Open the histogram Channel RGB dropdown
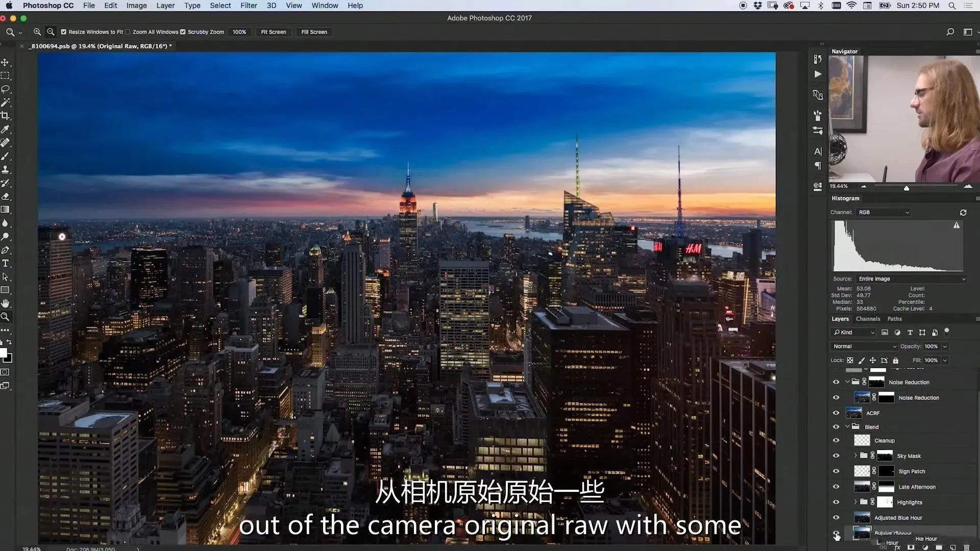The width and height of the screenshot is (980, 551). click(x=884, y=212)
